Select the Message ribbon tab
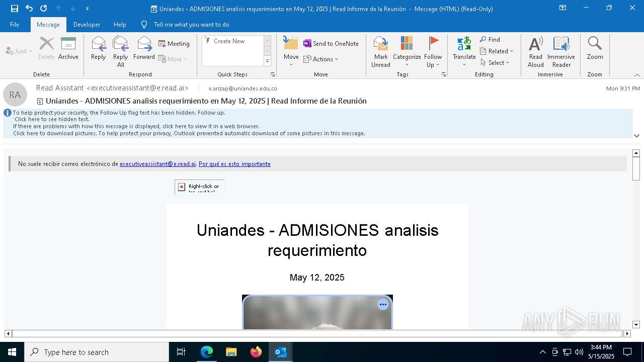 (x=48, y=25)
